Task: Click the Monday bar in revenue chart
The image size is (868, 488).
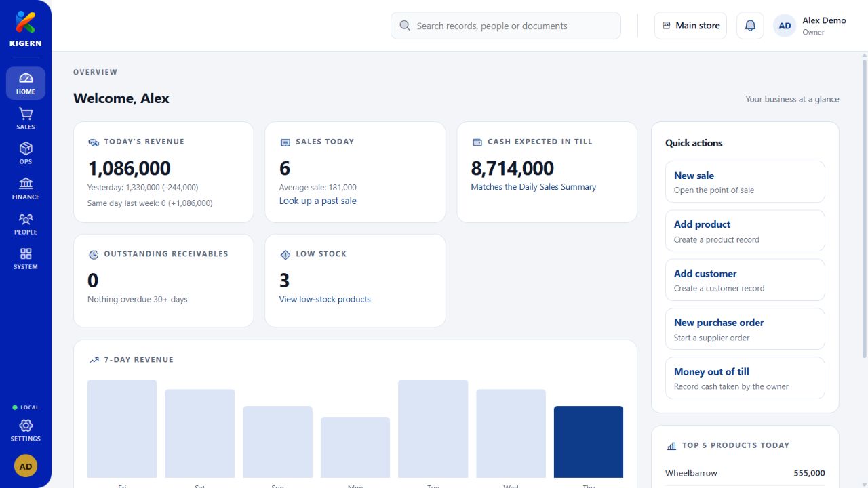Action: coord(355,447)
